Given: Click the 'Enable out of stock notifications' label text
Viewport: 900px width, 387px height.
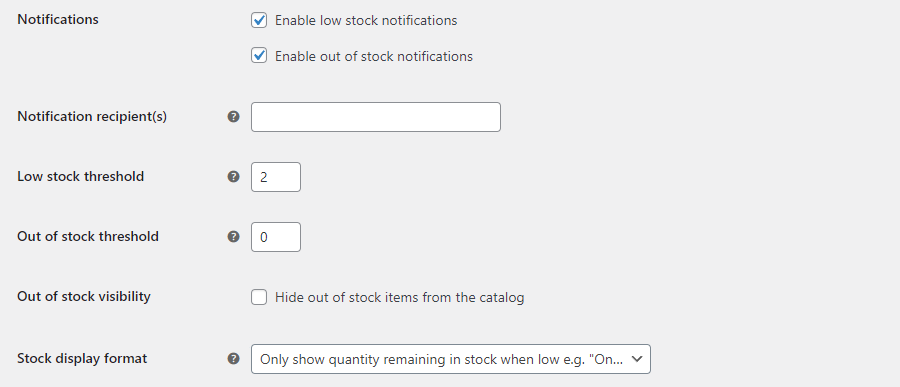Looking at the screenshot, I should (374, 56).
